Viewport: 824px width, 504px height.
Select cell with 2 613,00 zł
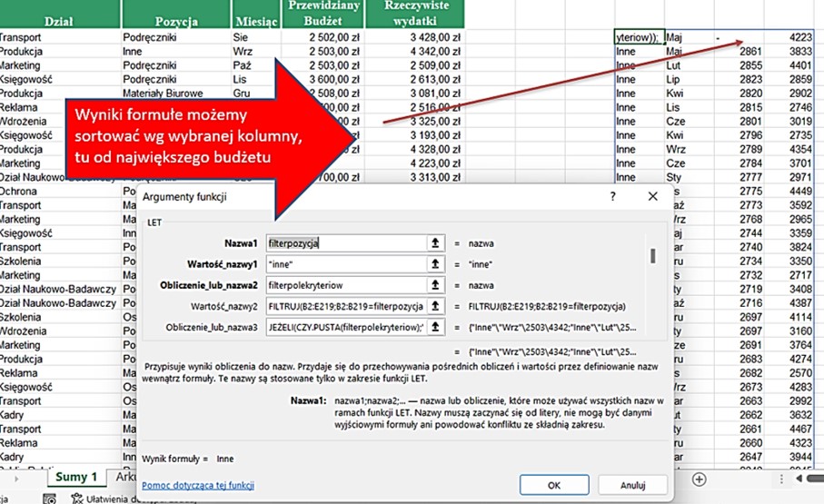click(414, 79)
